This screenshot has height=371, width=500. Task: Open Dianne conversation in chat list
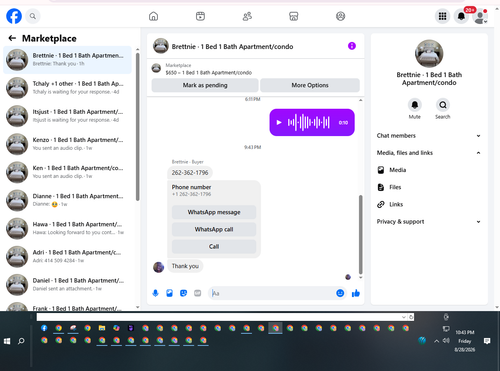tap(67, 200)
